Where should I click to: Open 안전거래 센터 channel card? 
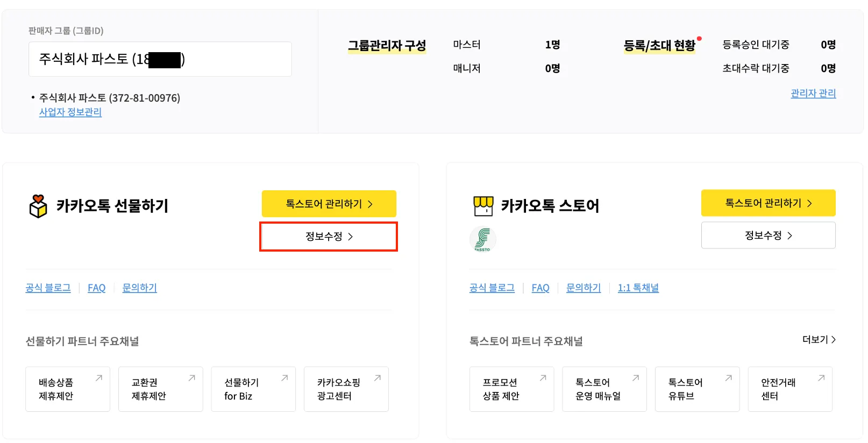pos(789,389)
